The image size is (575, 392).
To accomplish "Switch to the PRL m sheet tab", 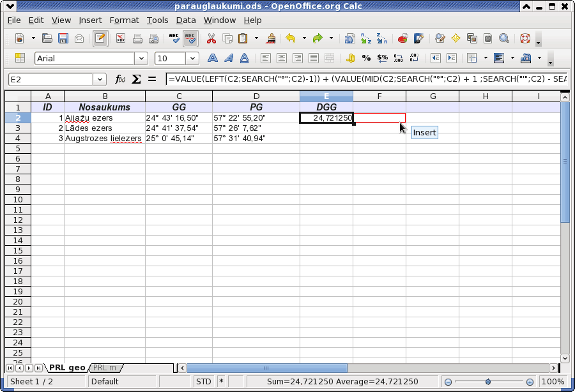I will [x=105, y=368].
